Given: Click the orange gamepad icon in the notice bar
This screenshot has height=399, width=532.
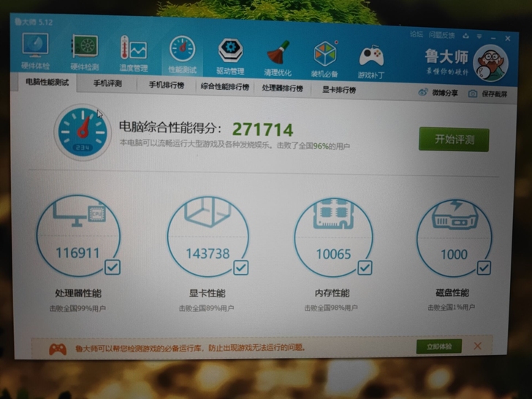Looking at the screenshot, I should tap(58, 349).
